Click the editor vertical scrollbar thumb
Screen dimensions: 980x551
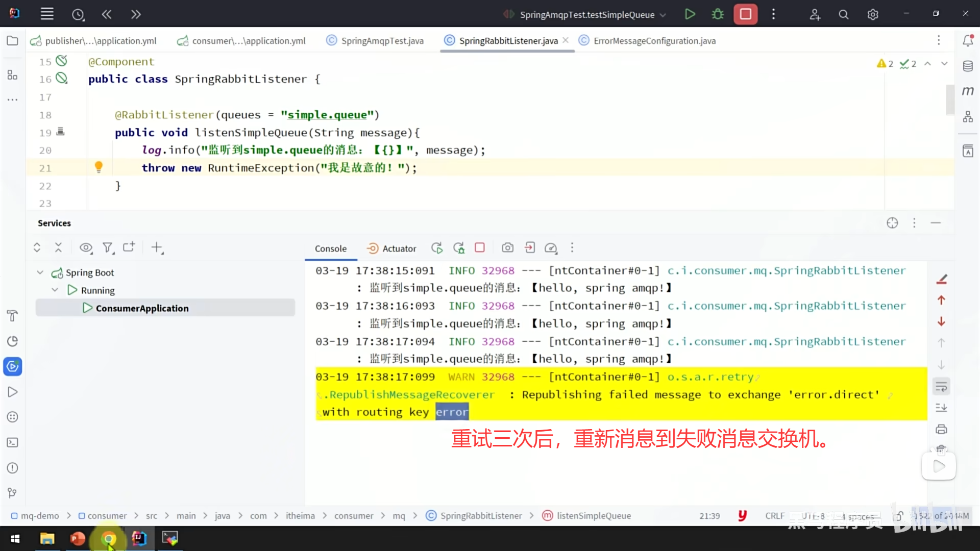click(x=949, y=99)
